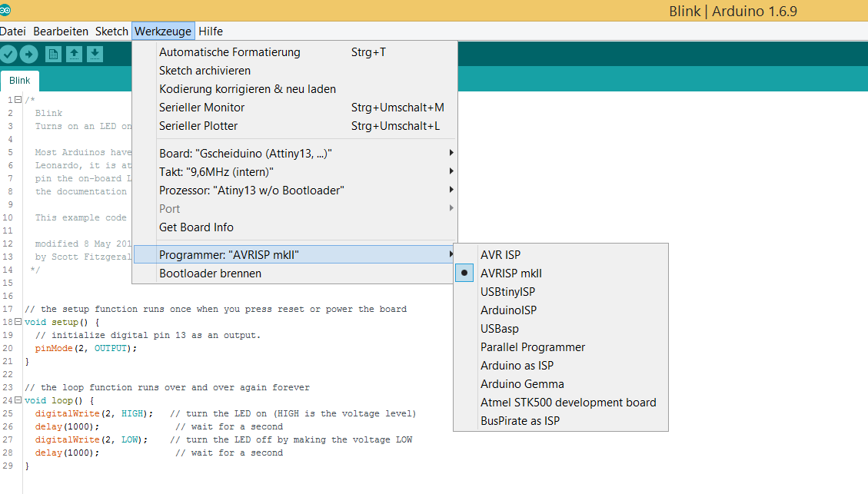Image resolution: width=868 pixels, height=494 pixels.
Task: Choose Sketch archivieren
Action: tap(294, 70)
